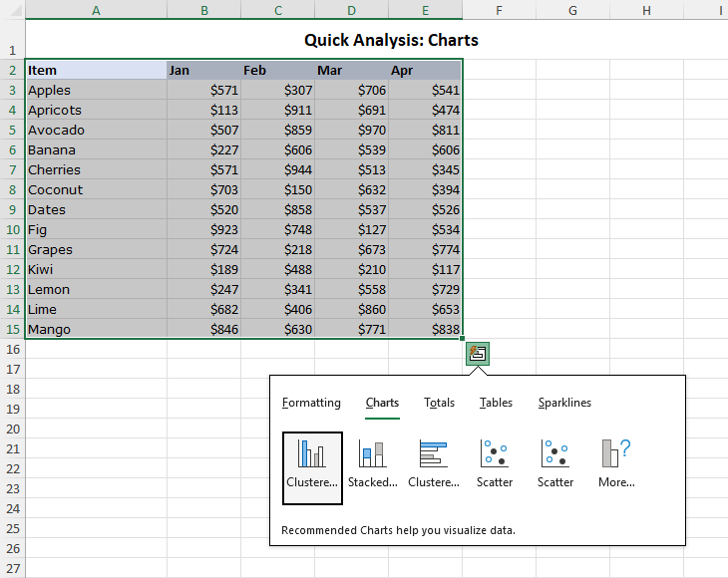The image size is (728, 578).
Task: Click the Quick Analysis: Charts title cell
Action: (x=391, y=40)
